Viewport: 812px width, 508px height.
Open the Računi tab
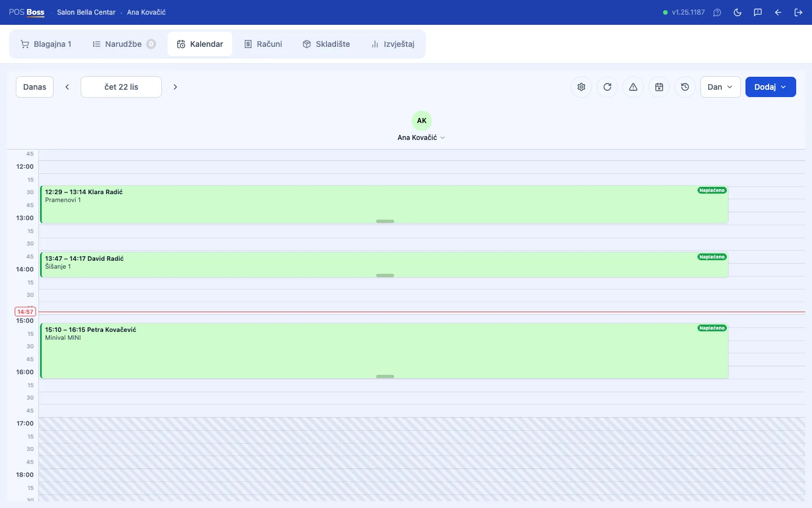tap(263, 44)
